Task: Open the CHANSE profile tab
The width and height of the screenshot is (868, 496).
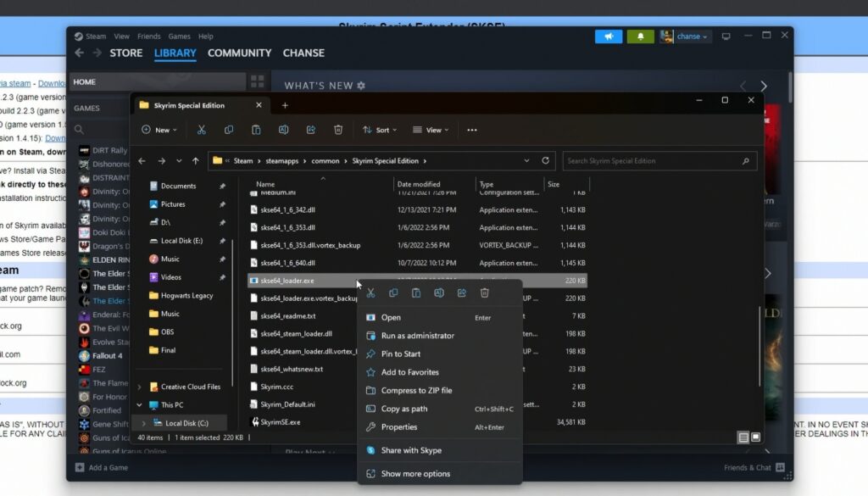Action: pyautogui.click(x=304, y=53)
